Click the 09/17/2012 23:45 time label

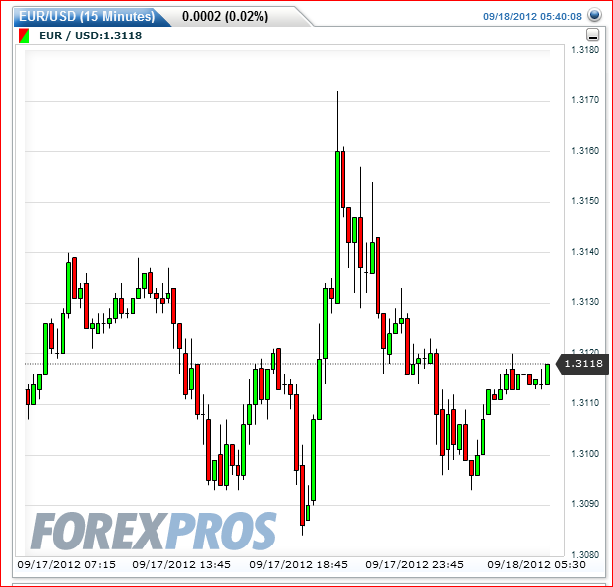coord(414,565)
